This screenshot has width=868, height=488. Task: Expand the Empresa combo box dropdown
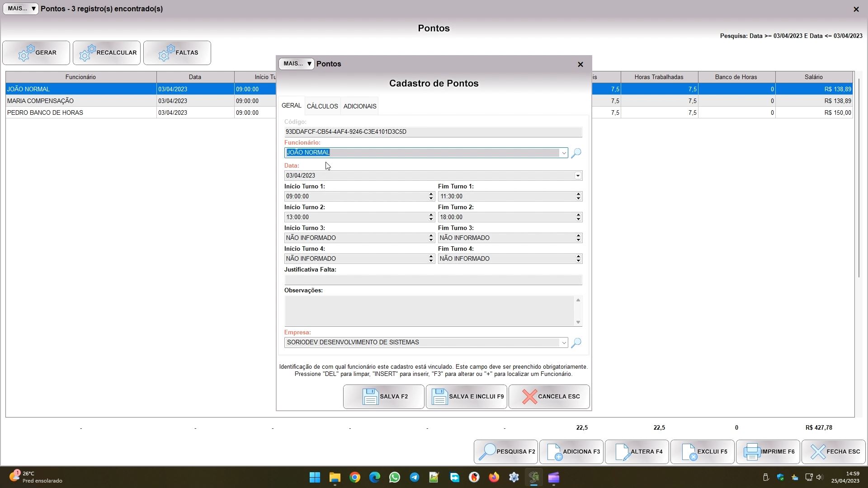564,343
